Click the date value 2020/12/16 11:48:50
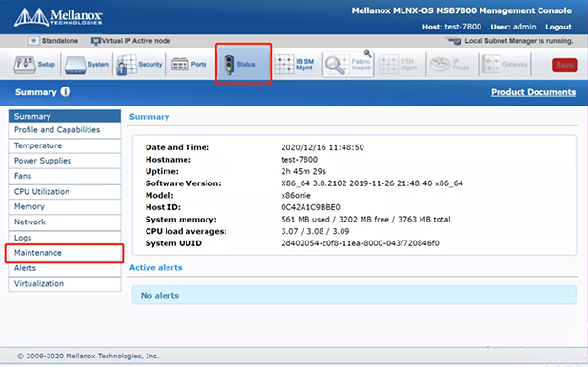Screen dimensions: 588x367 [323, 147]
